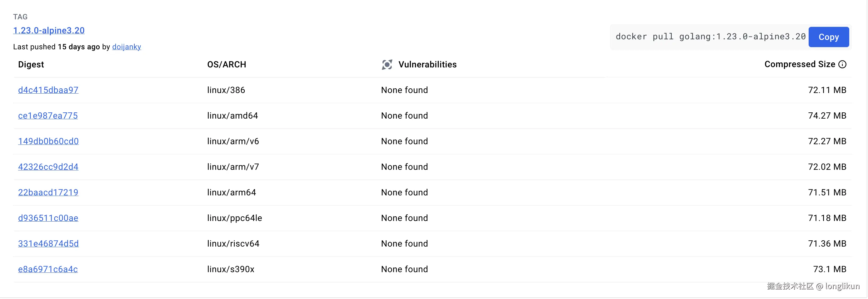Open digest d936511c00ae for linux/ppc64le

click(48, 218)
